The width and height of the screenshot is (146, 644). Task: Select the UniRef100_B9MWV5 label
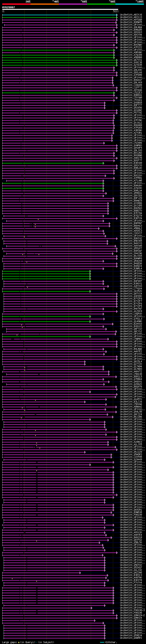click(131, 22)
